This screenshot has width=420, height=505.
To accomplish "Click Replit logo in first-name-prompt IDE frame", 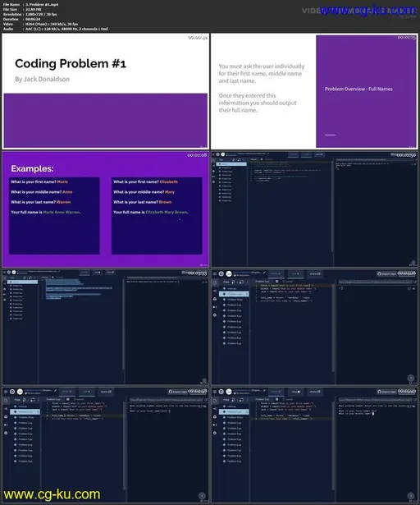I will pos(12,392).
